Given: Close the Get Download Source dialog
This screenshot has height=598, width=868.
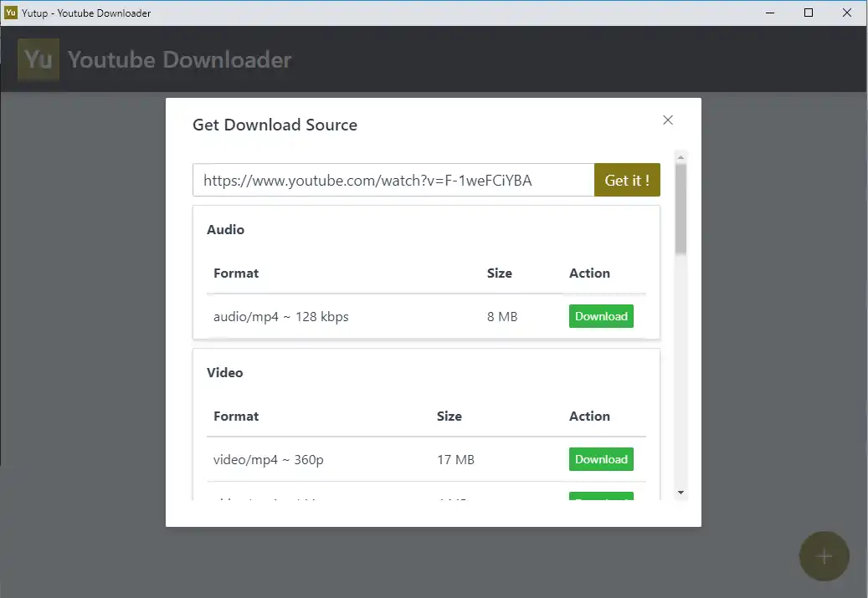Looking at the screenshot, I should pyautogui.click(x=668, y=120).
